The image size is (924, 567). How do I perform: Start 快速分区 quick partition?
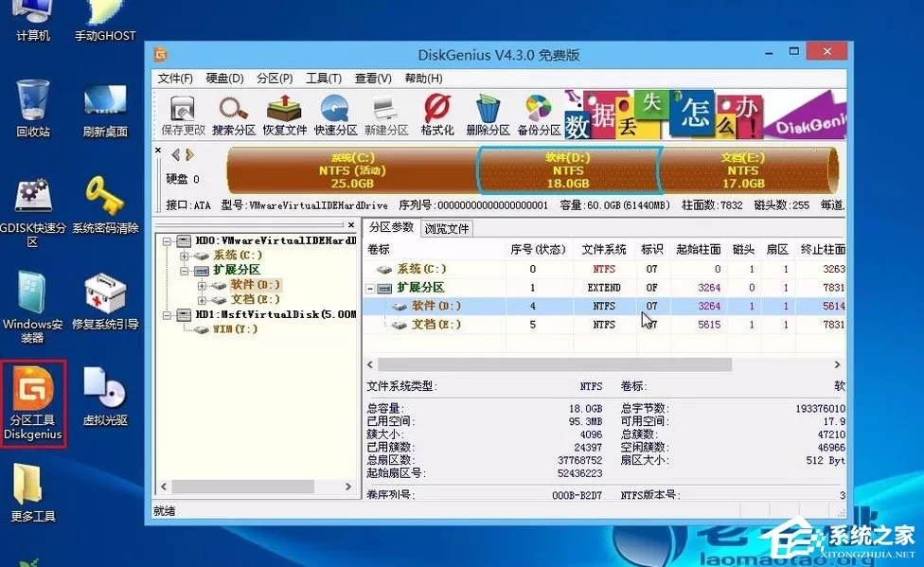(335, 115)
